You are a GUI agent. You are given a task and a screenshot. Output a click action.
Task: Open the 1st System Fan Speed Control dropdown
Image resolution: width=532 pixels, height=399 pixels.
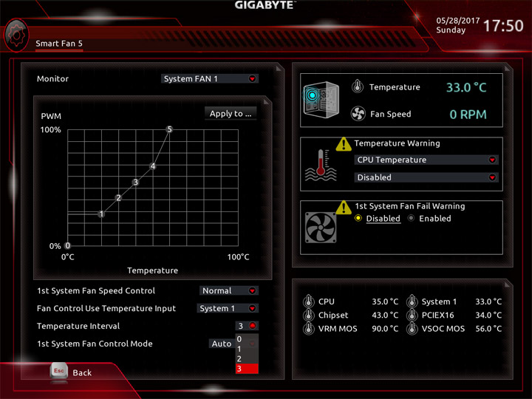pos(229,291)
